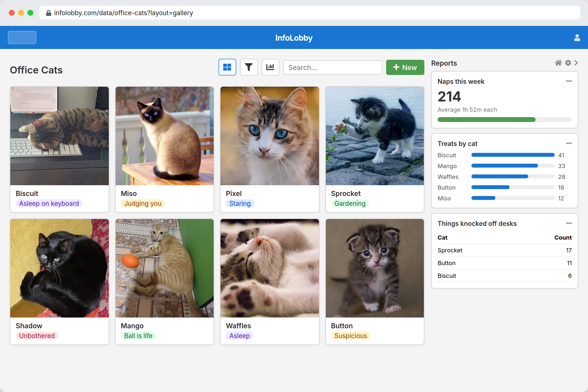This screenshot has height=392, width=588.
Task: Click the Judging you tag
Action: [x=143, y=204]
